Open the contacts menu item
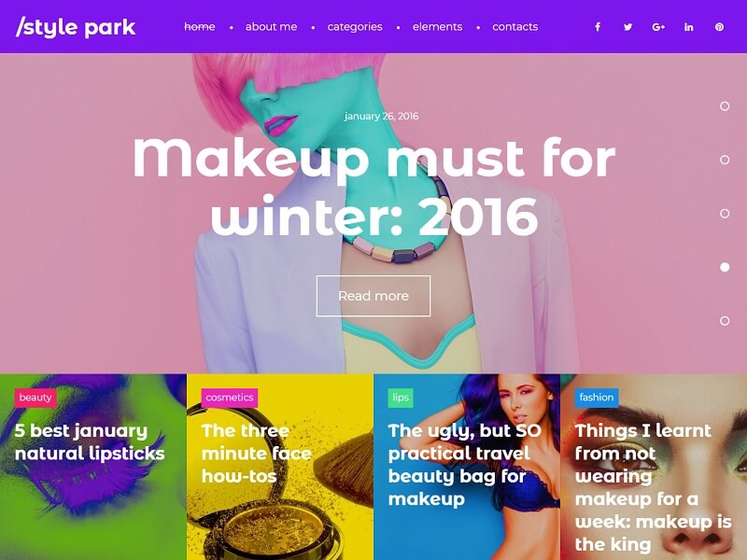Image resolution: width=747 pixels, height=560 pixels. click(x=515, y=27)
